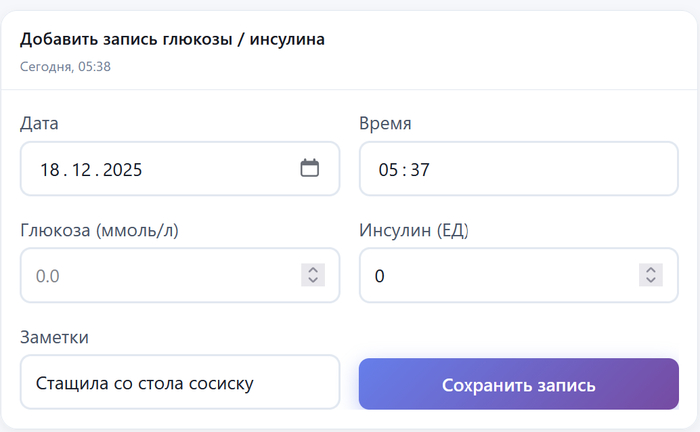
Task: Click the "Дата" label
Action: [39, 124]
